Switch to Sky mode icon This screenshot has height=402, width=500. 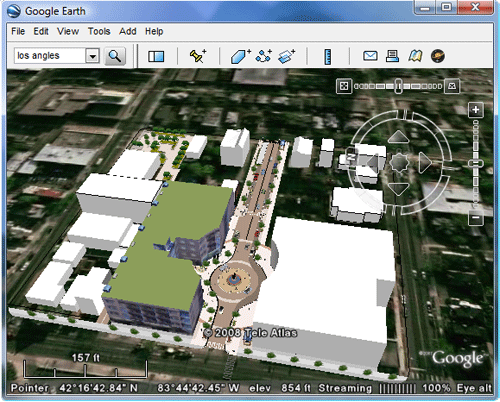(438, 56)
